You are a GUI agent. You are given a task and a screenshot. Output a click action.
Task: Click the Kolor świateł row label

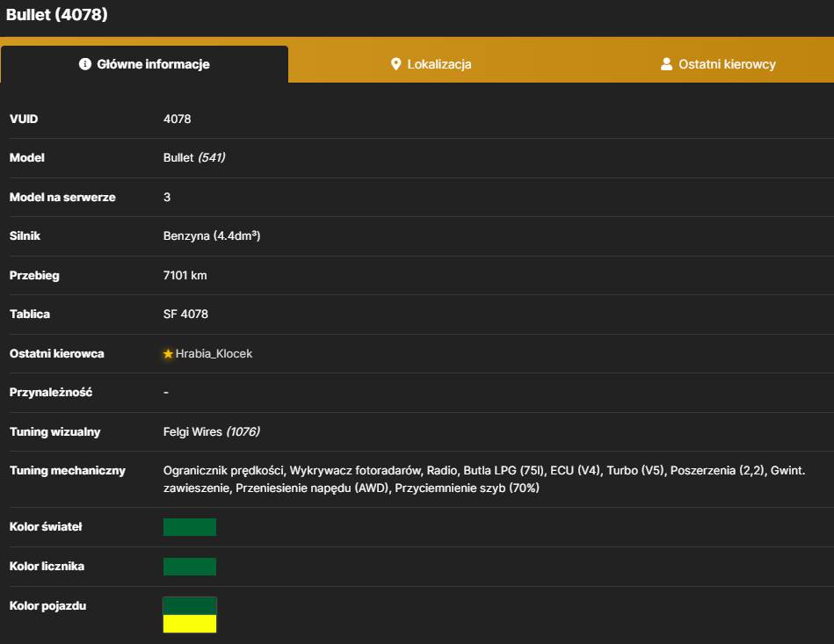coord(46,527)
